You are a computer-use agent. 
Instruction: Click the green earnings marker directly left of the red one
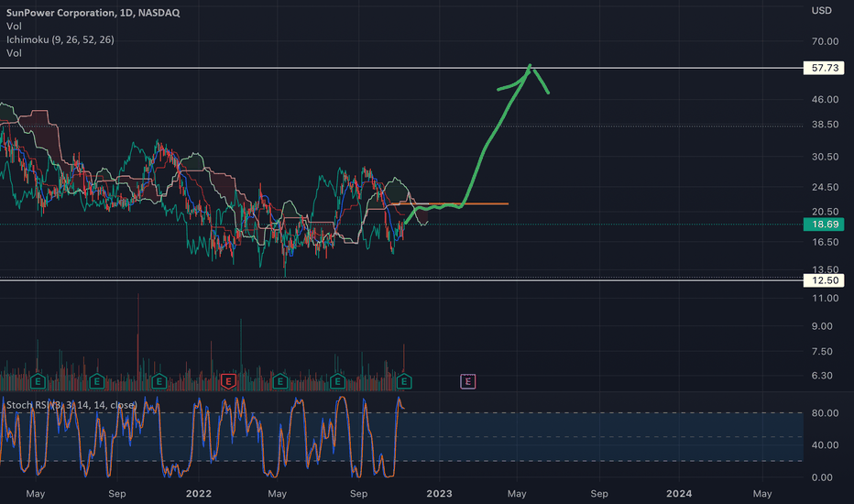(159, 381)
